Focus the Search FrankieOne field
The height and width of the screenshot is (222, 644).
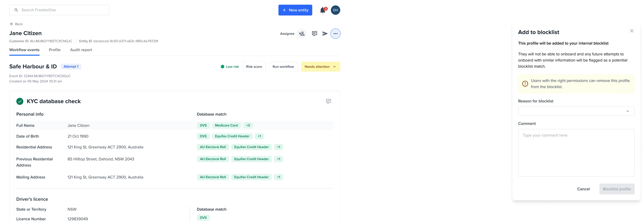tap(59, 10)
